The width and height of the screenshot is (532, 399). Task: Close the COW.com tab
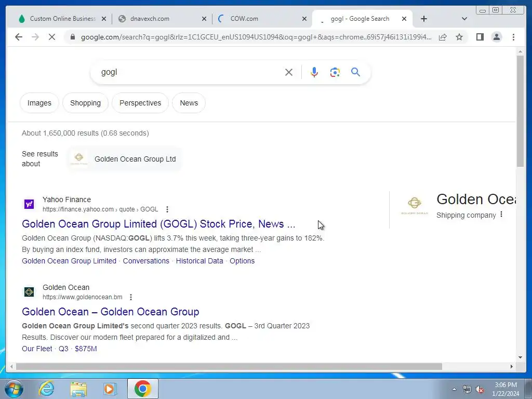[x=304, y=19]
